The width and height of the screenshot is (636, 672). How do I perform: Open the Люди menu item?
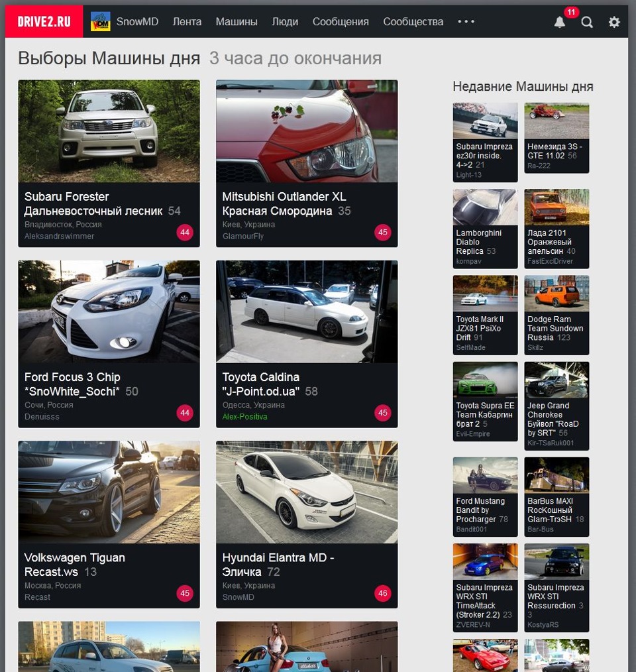[285, 21]
